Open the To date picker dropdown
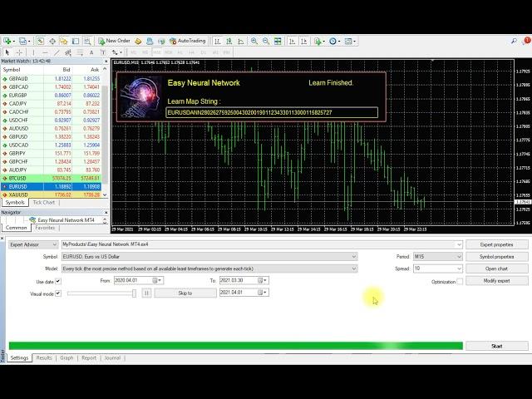Screen dimensions: 532x399 click(264, 281)
